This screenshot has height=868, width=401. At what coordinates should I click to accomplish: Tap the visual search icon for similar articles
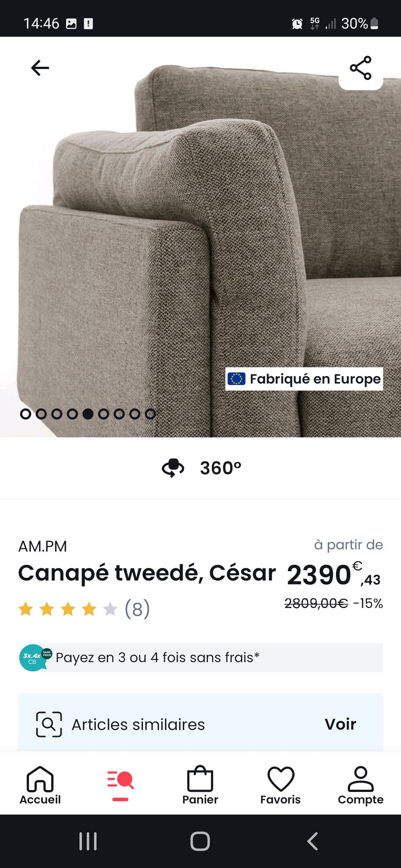tap(49, 724)
